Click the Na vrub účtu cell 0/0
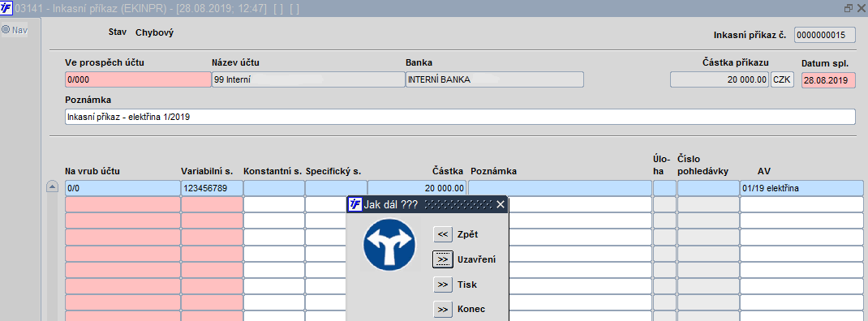This screenshot has height=321, width=868. point(122,188)
